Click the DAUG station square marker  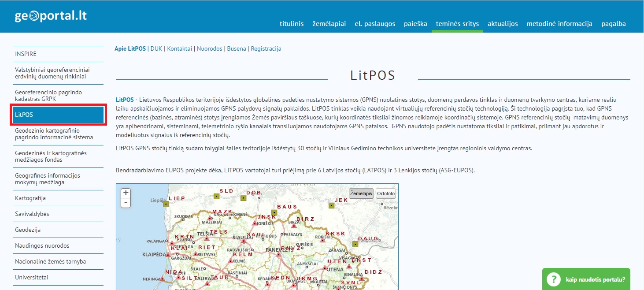coord(355,244)
